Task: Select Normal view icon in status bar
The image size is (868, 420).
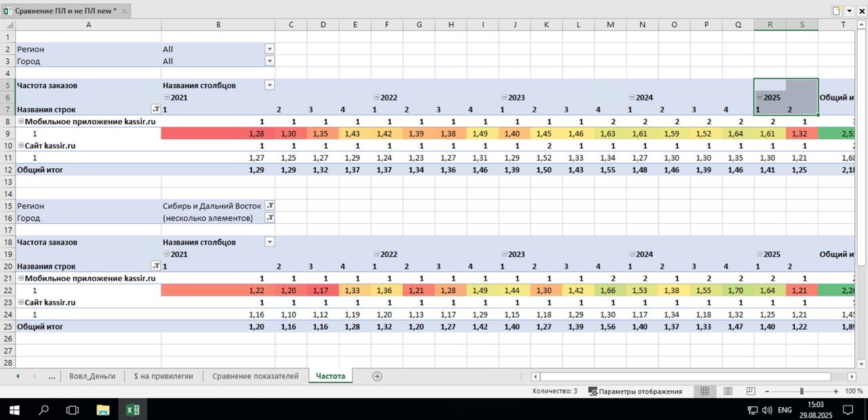Action: [705, 392]
